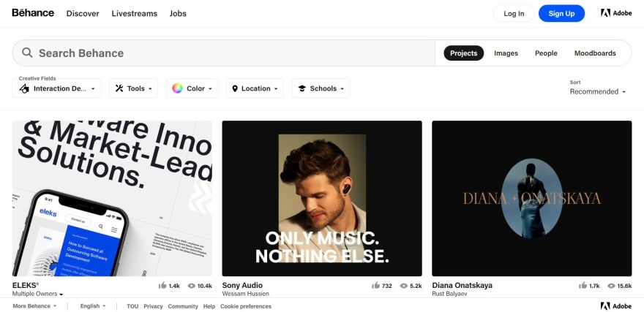Open the Livestreams menu item
This screenshot has width=644, height=312.
[x=135, y=13]
